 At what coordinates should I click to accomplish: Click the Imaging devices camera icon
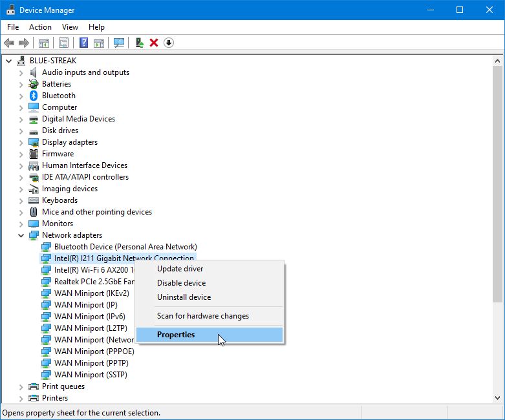[34, 189]
